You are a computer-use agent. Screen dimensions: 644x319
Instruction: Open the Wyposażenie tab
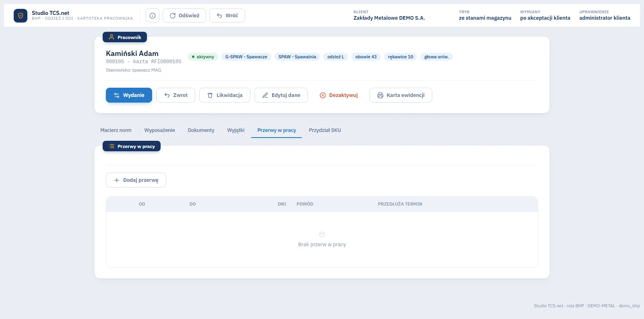coord(160,130)
